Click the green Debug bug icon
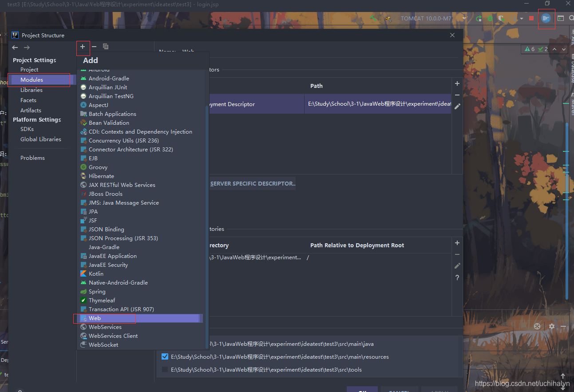 tap(490, 19)
